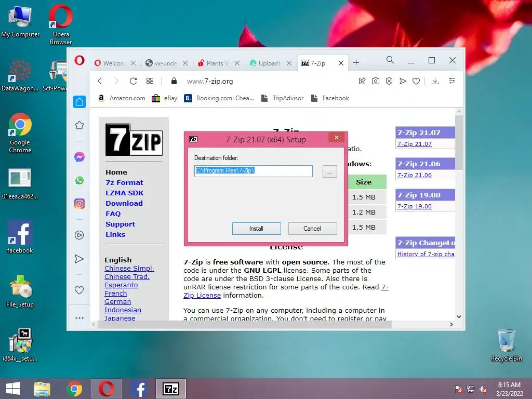Close the 7-Zip browser tab

coord(341,63)
